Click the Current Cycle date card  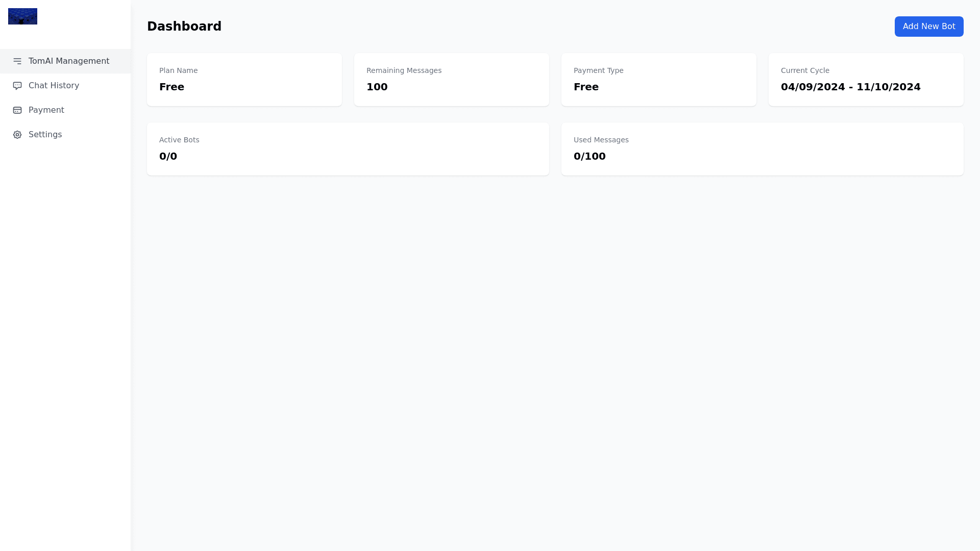tap(866, 80)
